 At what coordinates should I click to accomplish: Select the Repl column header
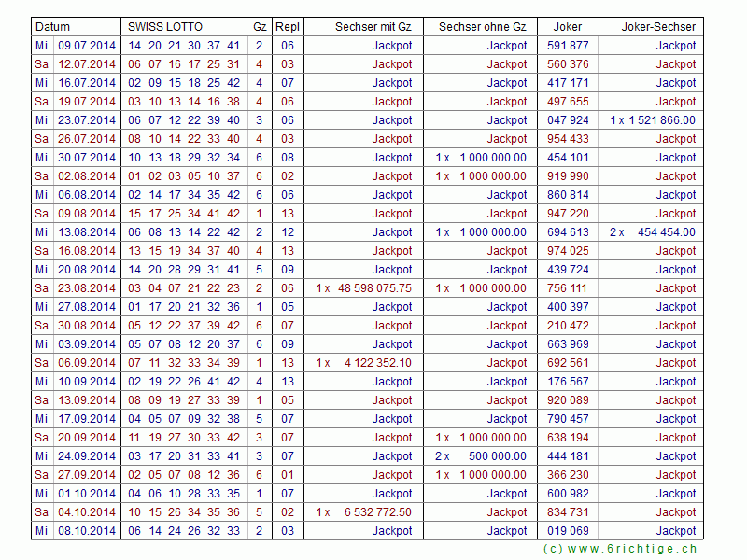(288, 27)
